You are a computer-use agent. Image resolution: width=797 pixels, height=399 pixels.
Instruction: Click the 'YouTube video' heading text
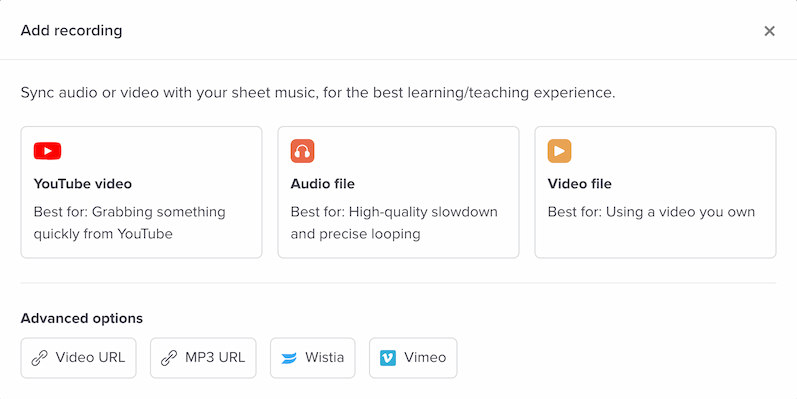click(83, 183)
